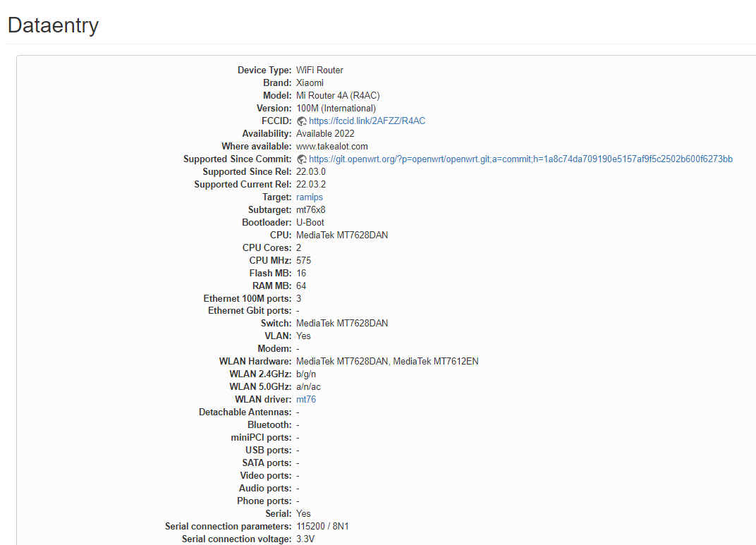The width and height of the screenshot is (756, 545).
Task: Click the Supported Since Commit label
Action: (x=237, y=159)
